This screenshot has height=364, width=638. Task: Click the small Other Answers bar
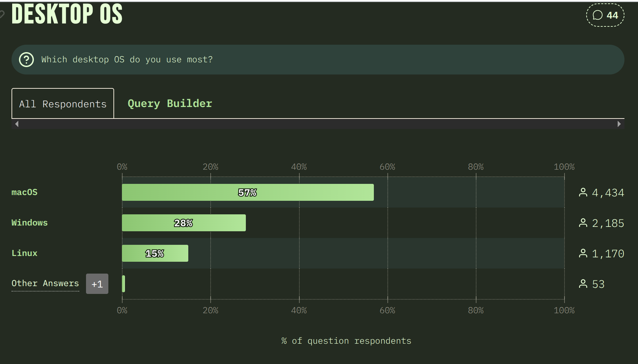tap(124, 284)
